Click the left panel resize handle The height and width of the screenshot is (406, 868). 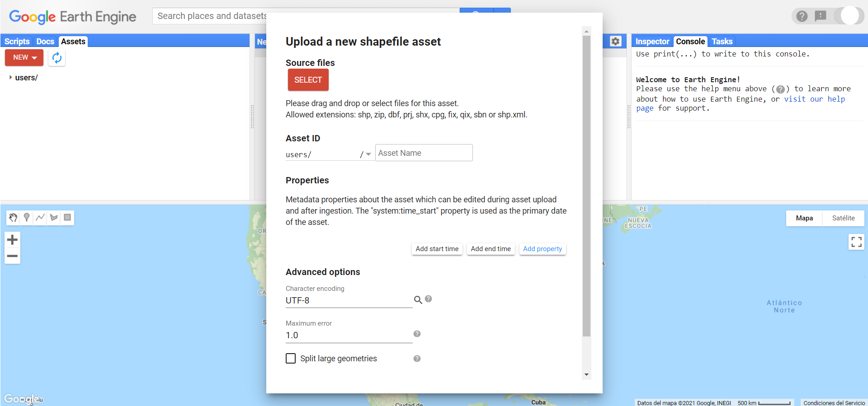252,117
